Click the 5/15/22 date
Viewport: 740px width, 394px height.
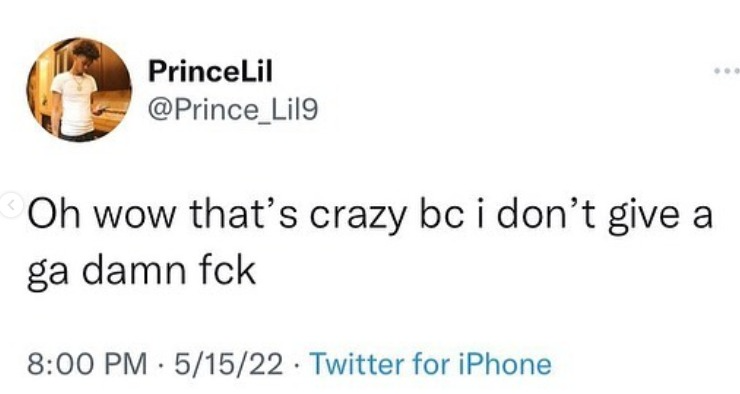pos(229,365)
